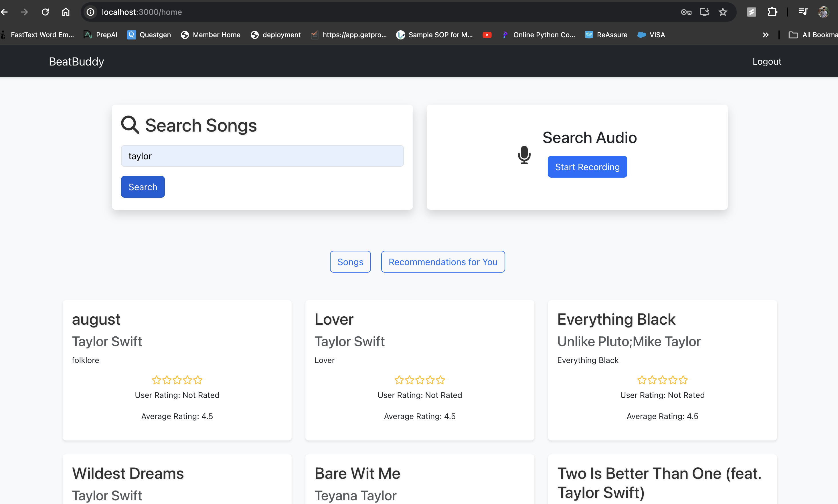Click the Logout link

(766, 61)
